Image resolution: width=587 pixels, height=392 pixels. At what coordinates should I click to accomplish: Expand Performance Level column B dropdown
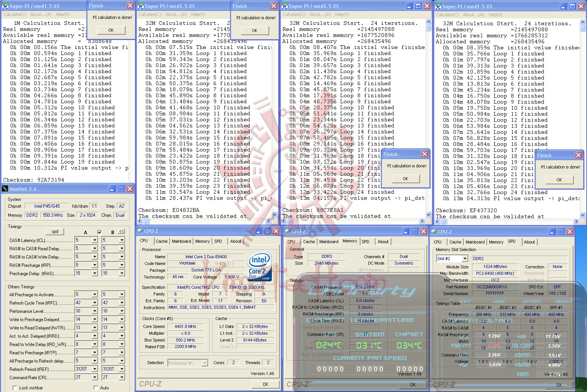[x=122, y=311]
